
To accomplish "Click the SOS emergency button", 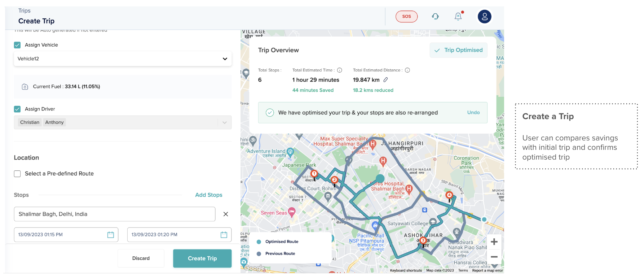I will [x=406, y=17].
